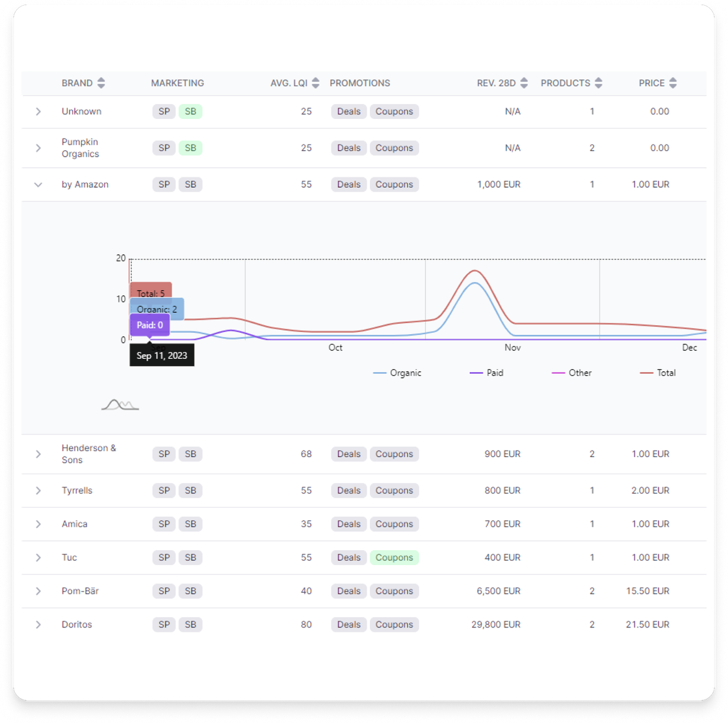The width and height of the screenshot is (728, 723).
Task: Click LQI value 80 for Doritos
Action: pyautogui.click(x=306, y=625)
